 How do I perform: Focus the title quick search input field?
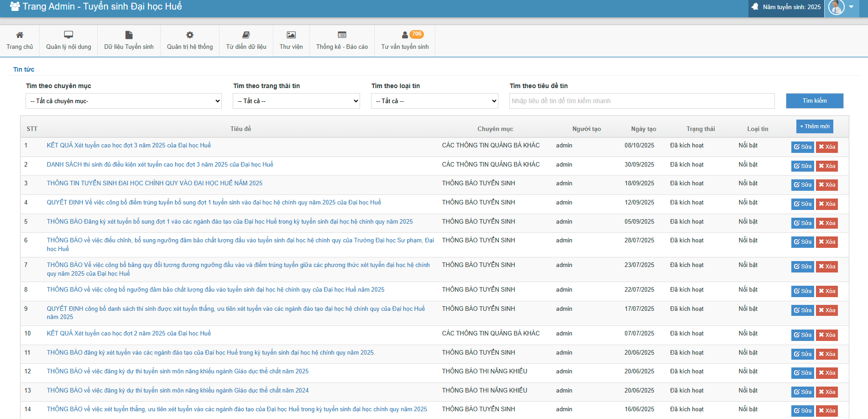click(642, 101)
